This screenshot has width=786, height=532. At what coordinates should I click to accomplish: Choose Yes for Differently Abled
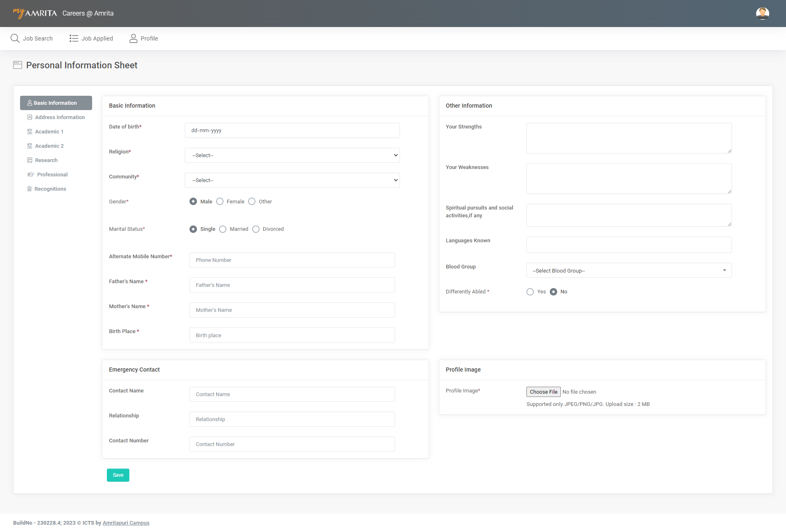[x=530, y=292]
